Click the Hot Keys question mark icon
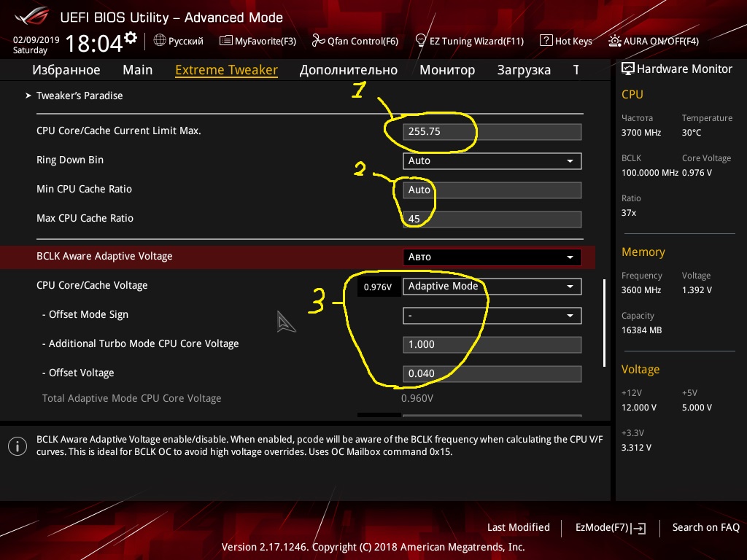 click(546, 41)
